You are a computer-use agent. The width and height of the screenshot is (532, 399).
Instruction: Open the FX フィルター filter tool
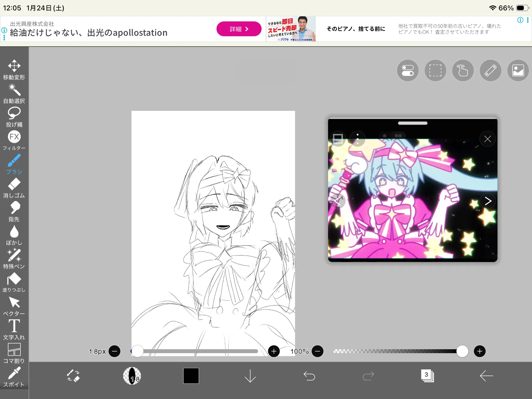[14, 141]
